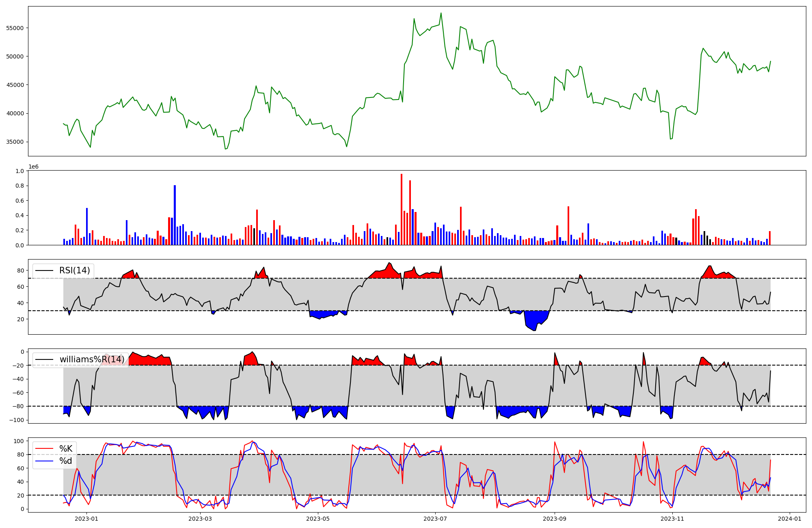Click the −100 tick on Williams %R axis
Image resolution: width=812 pixels, height=528 pixels.
[16, 420]
